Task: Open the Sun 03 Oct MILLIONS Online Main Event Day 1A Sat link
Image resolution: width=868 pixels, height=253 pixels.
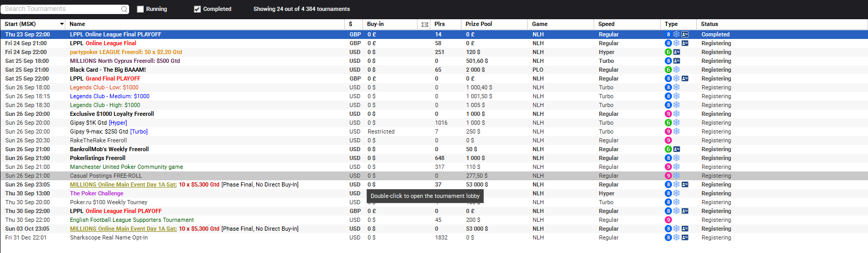Action: [123, 229]
